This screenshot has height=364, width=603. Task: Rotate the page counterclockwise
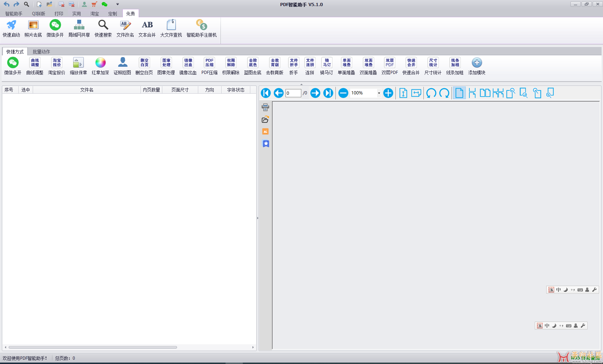431,93
